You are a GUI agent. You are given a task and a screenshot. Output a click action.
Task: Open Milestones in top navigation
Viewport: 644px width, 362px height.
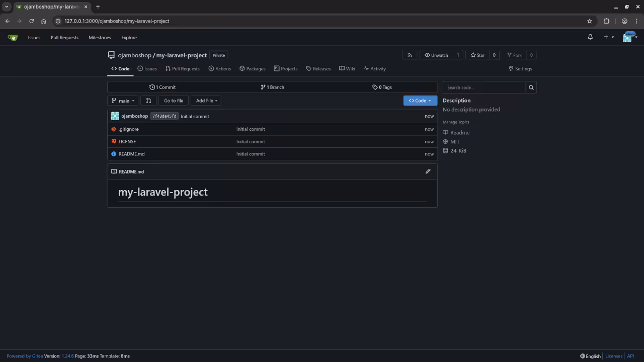click(100, 37)
